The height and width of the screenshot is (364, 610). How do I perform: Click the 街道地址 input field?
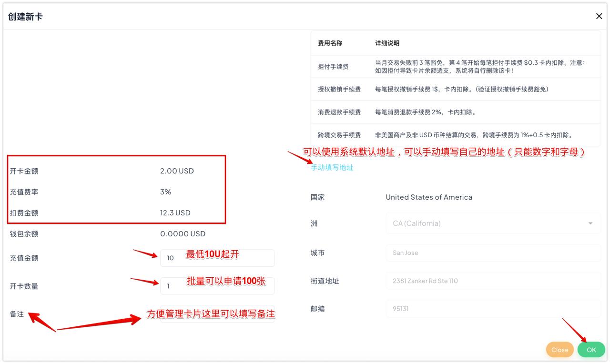(493, 281)
